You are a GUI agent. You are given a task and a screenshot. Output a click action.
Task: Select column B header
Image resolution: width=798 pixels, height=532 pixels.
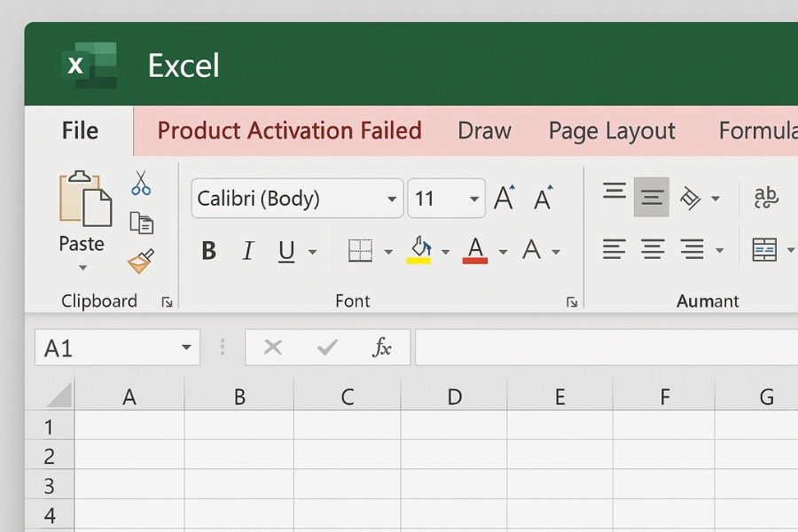point(239,396)
